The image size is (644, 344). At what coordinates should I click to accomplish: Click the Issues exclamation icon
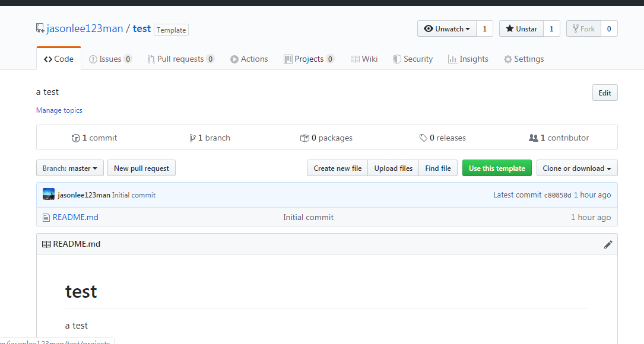point(93,59)
